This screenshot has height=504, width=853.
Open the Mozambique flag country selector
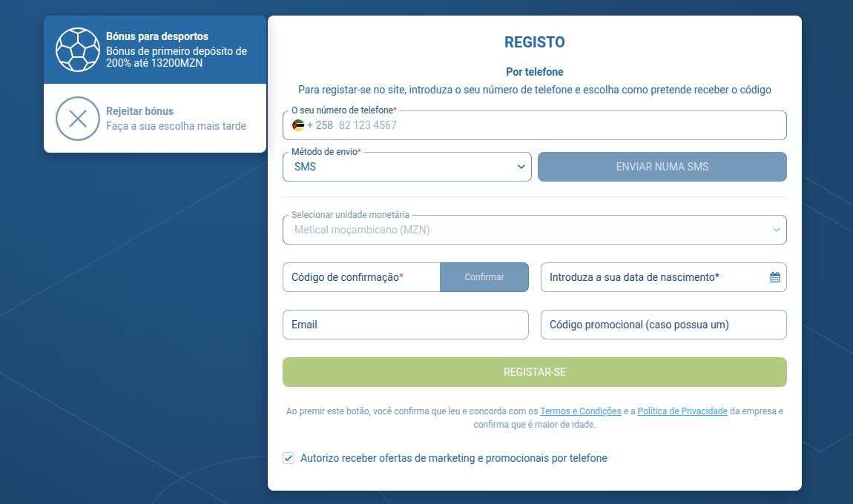298,125
